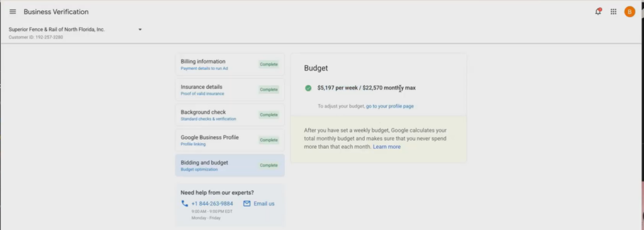
Task: Click the 'Budget optimization' subtitle
Action: click(x=199, y=170)
